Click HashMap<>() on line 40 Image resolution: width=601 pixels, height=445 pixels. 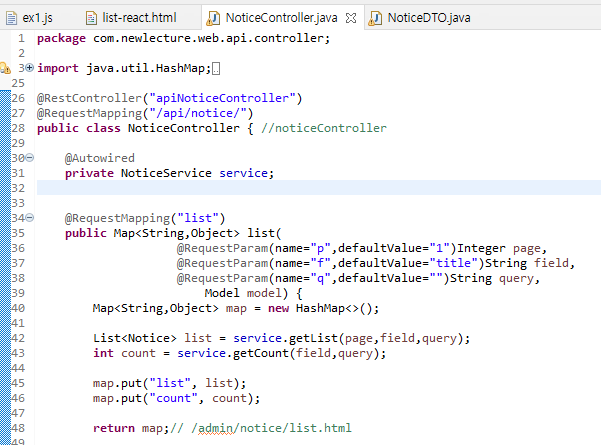[x=333, y=308]
